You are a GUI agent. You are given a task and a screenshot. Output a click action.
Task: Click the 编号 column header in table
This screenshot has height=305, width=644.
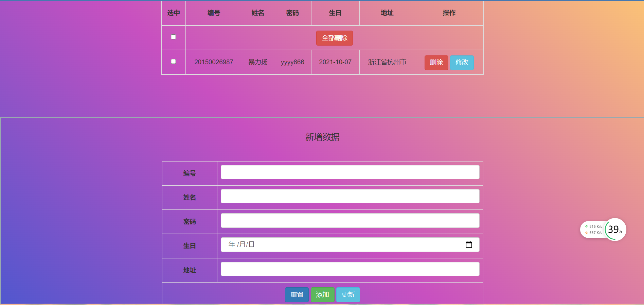point(214,13)
